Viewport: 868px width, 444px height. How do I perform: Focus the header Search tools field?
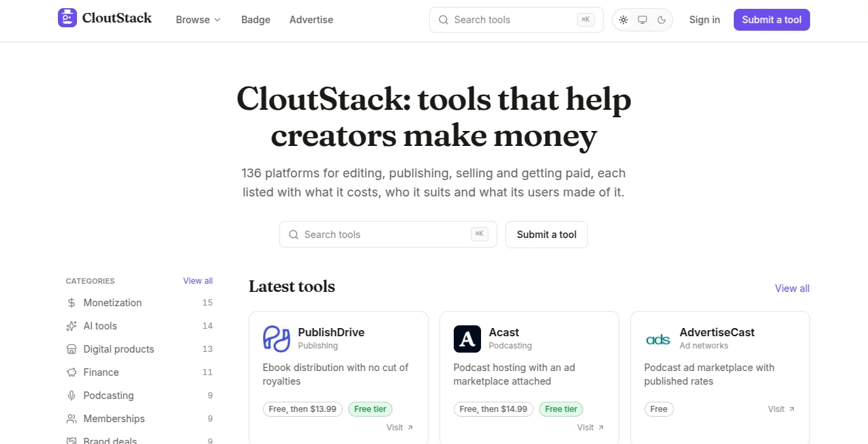pyautogui.click(x=516, y=20)
